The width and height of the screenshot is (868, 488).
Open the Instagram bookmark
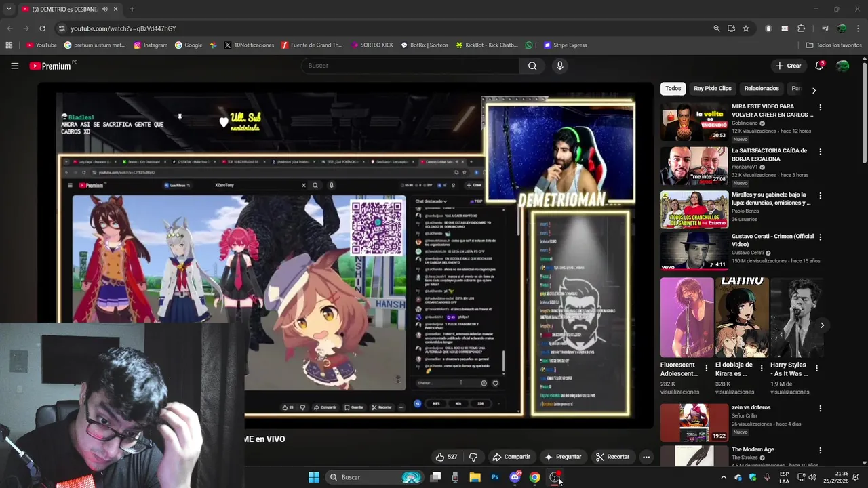coord(151,45)
